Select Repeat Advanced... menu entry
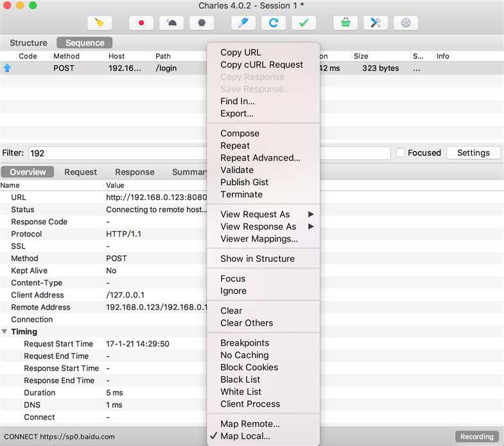This screenshot has width=504, height=446. 263,157
